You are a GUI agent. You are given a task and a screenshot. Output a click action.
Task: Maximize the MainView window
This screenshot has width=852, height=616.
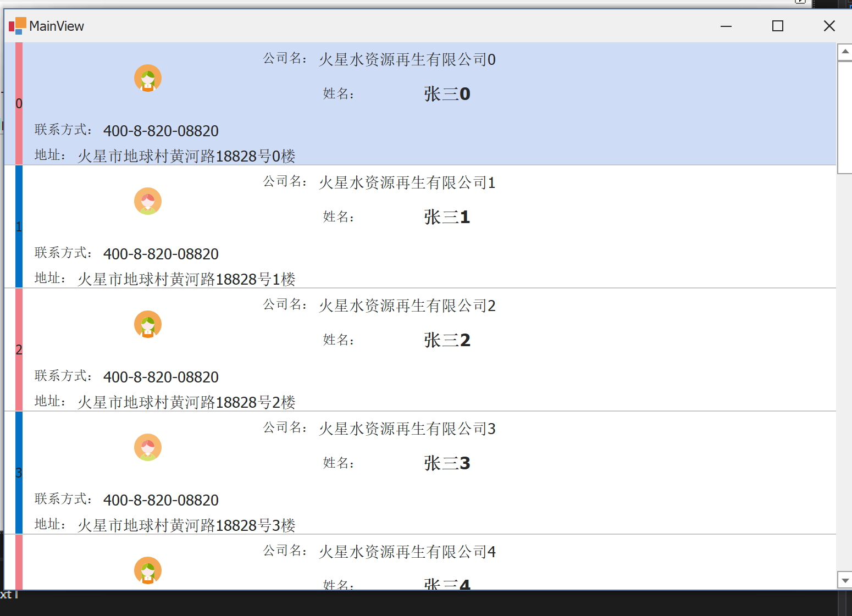point(777,26)
